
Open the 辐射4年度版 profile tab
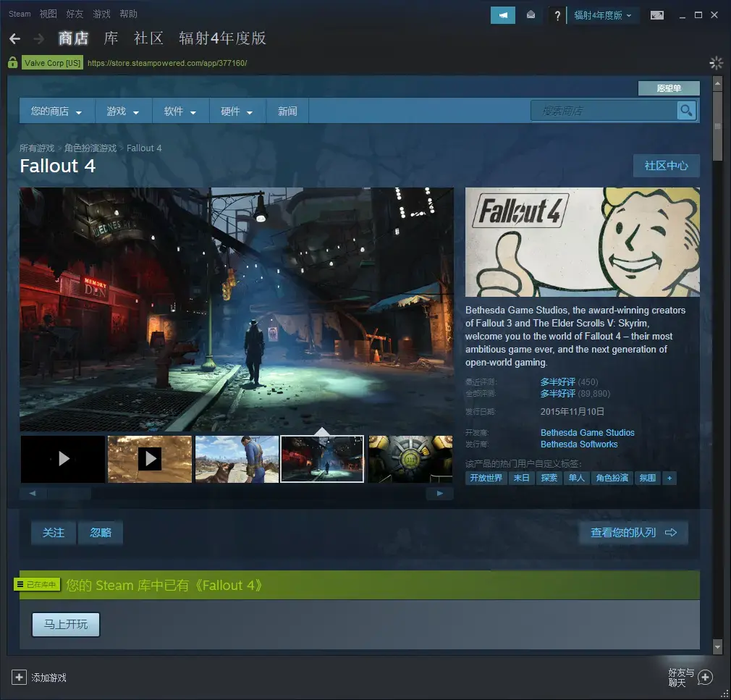point(222,38)
